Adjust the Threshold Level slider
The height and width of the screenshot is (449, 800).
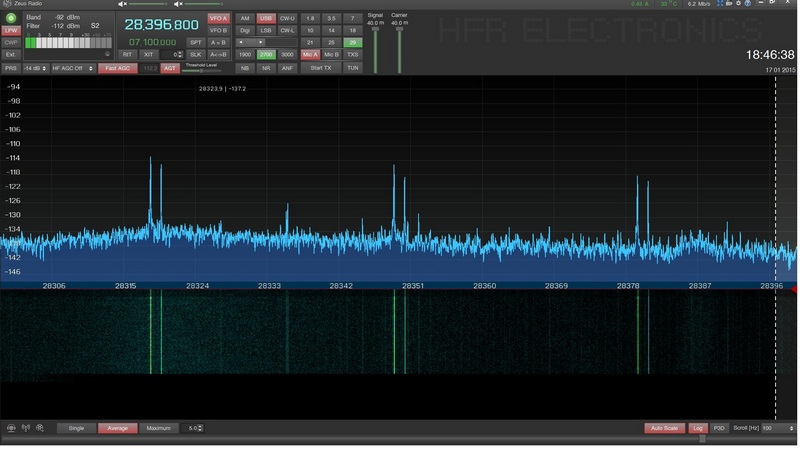pos(203,70)
